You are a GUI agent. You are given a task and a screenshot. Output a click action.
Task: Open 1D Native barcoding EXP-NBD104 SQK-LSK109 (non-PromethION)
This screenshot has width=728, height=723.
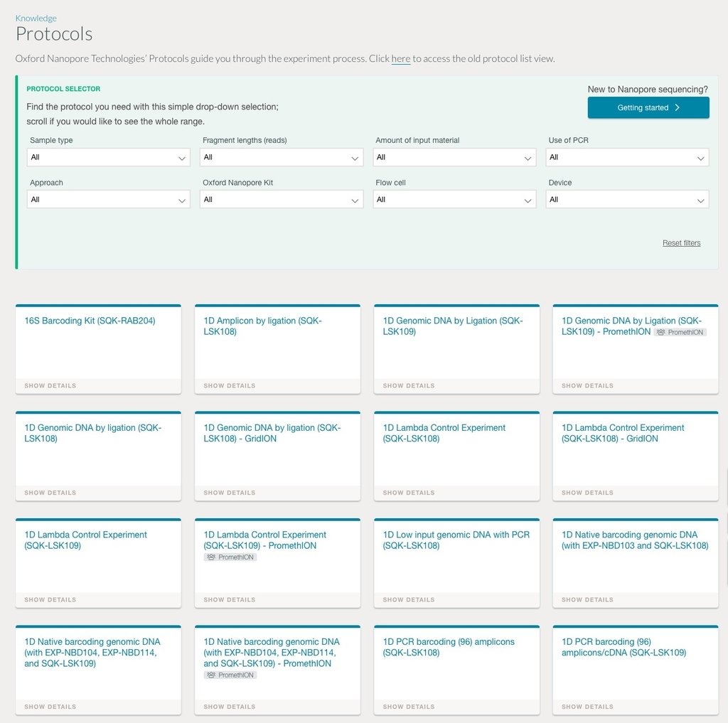pyautogui.click(x=92, y=653)
